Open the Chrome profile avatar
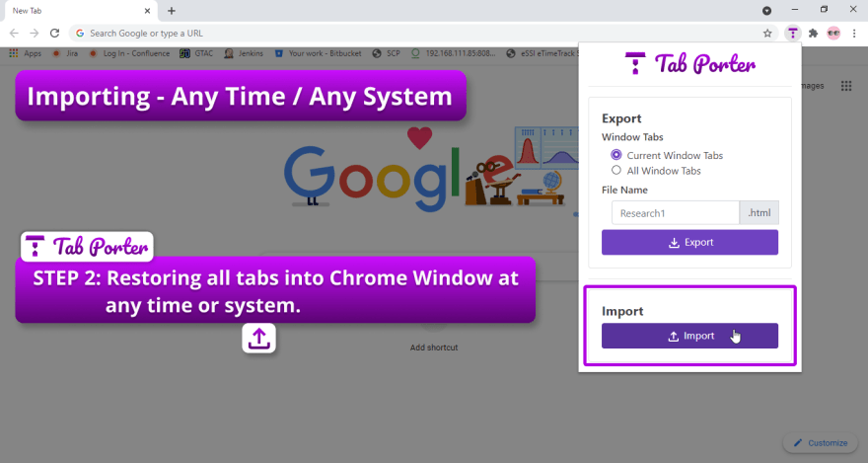 click(x=833, y=34)
